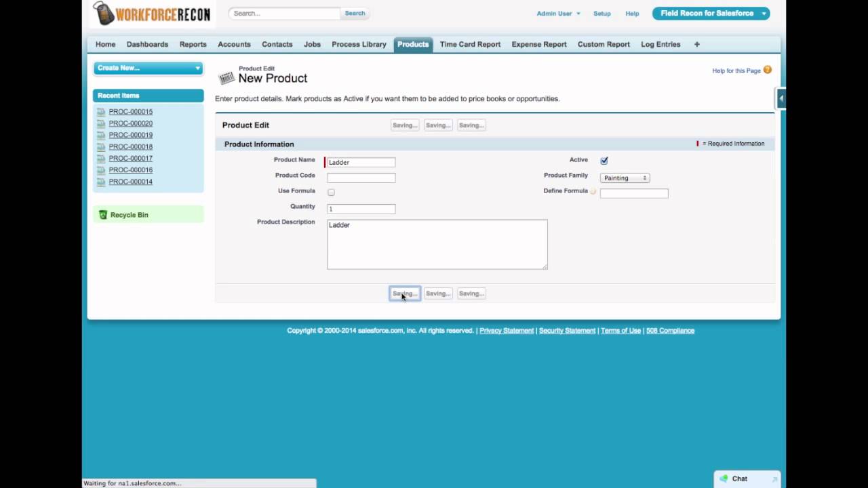Open Help for this Page link
This screenshot has width=868, height=488.
[736, 70]
